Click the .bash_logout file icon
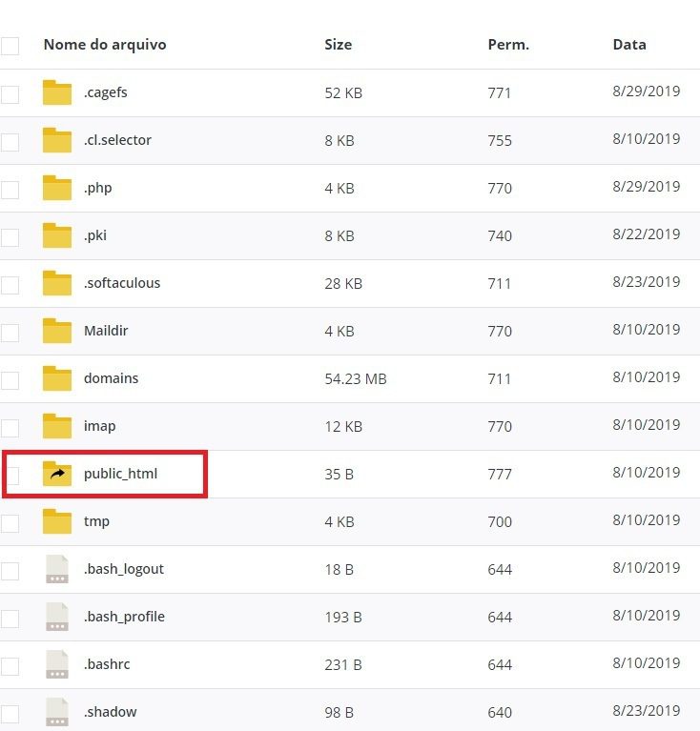The width and height of the screenshot is (700, 731). click(57, 569)
